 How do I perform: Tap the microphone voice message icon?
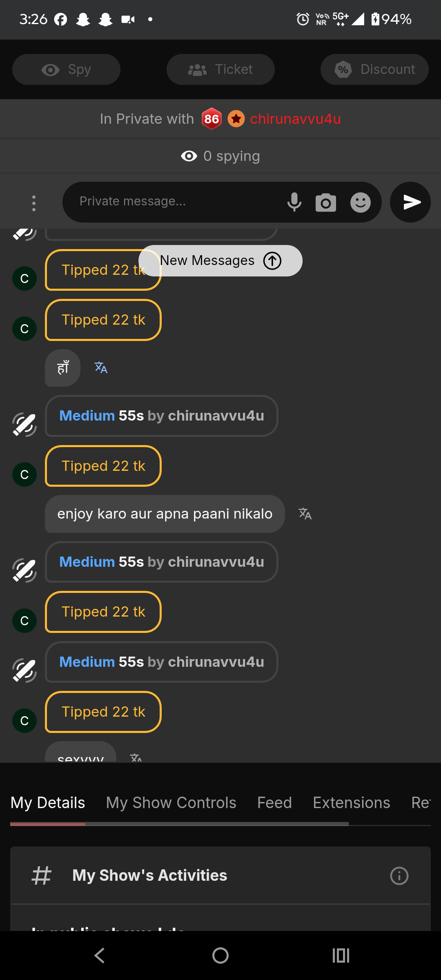[294, 202]
